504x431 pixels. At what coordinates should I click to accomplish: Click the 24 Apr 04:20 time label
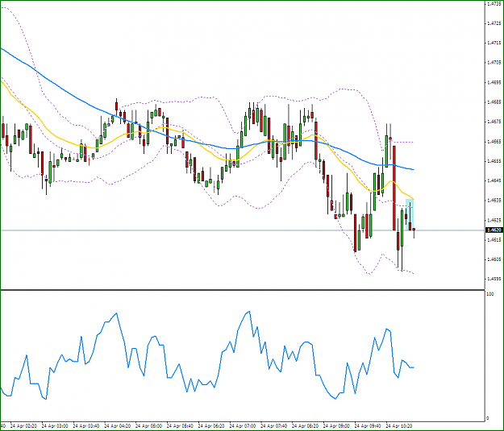click(117, 426)
